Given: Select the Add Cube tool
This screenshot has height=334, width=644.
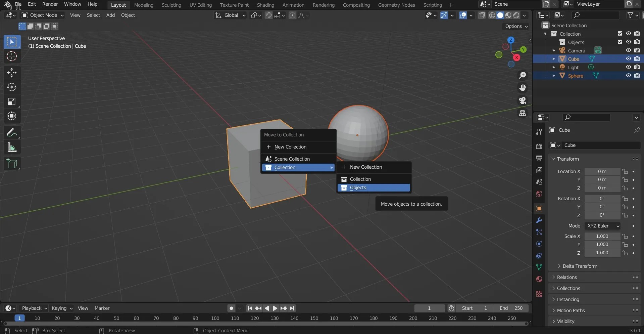Looking at the screenshot, I should [x=12, y=164].
